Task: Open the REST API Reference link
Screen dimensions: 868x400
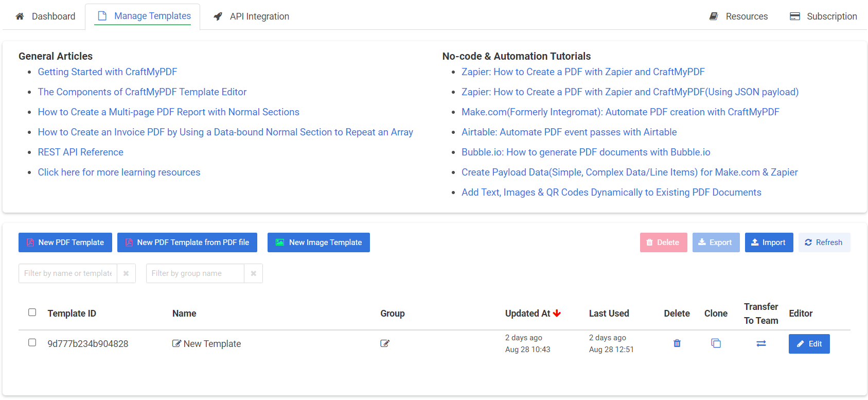Action: (x=81, y=152)
